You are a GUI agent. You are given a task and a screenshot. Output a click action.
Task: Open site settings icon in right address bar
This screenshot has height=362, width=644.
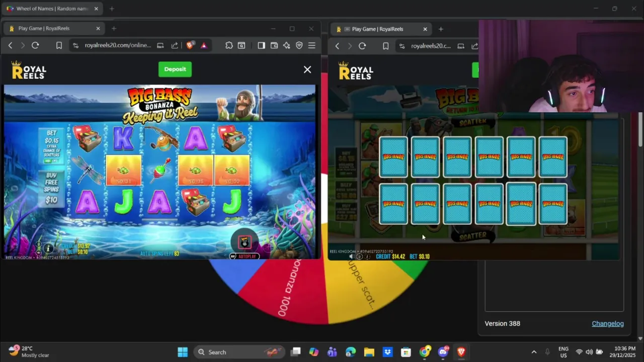pos(402,46)
